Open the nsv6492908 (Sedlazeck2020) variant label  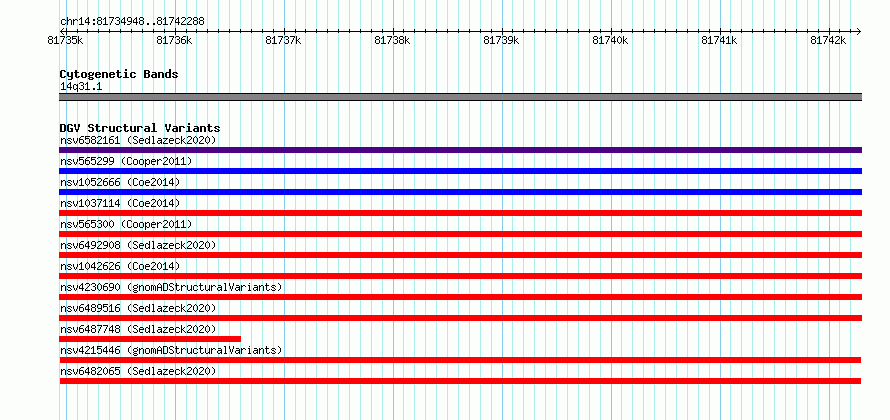click(138, 245)
